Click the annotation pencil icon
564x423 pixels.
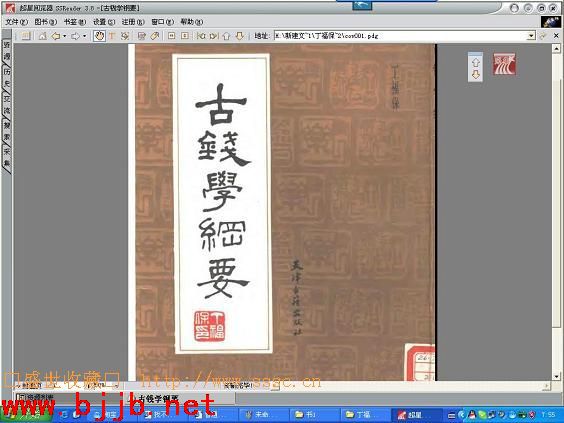pyautogui.click(x=155, y=36)
